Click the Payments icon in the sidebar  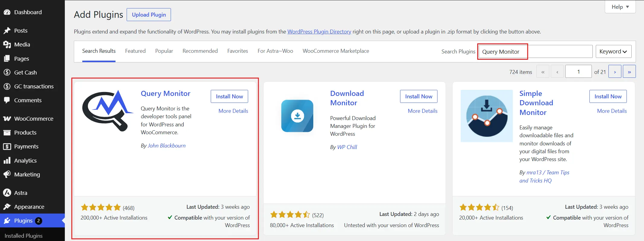pos(7,147)
